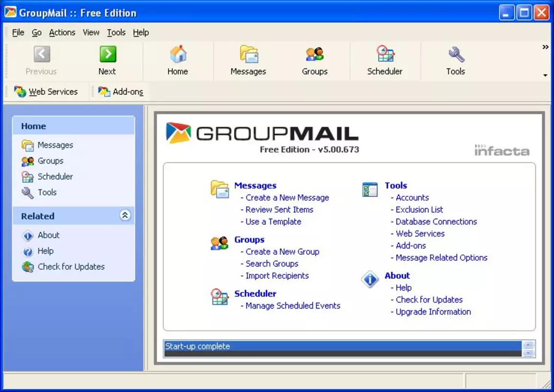Click the blue About info icon on the start page

(x=370, y=280)
